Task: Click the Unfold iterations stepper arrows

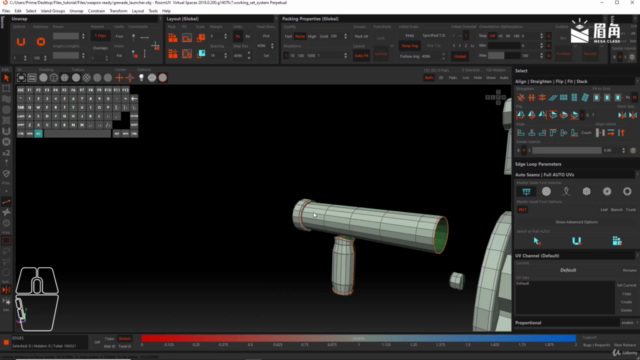Action: point(25,58)
